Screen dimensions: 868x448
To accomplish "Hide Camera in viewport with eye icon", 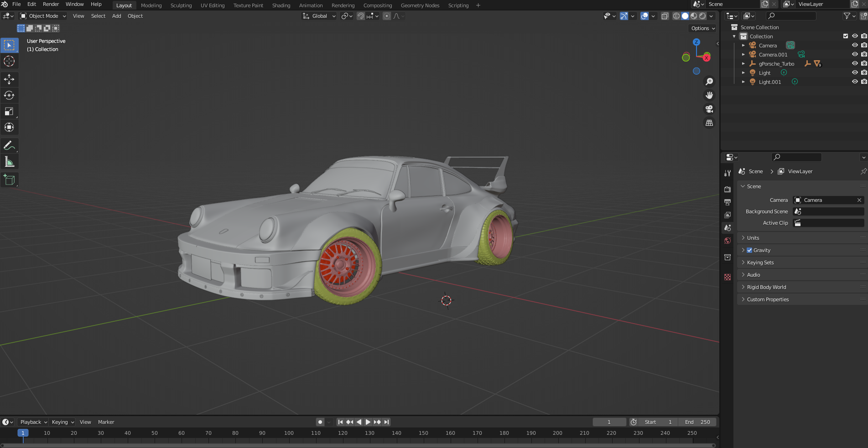I will point(855,45).
